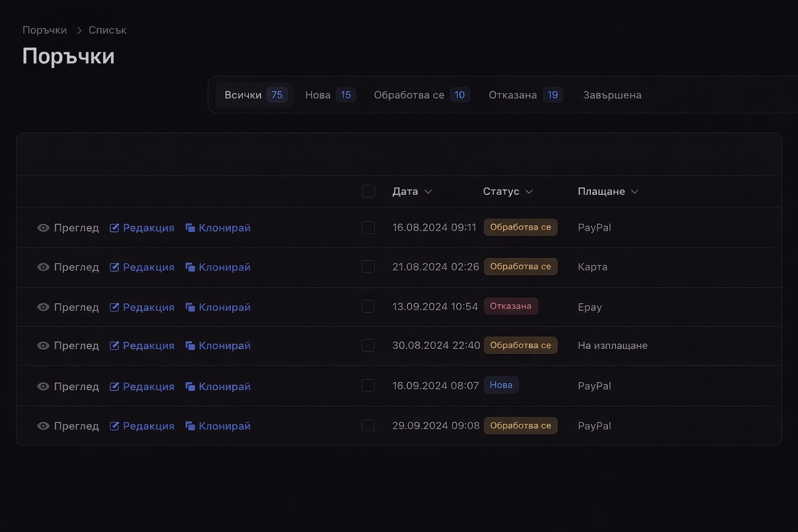
Task: Check the 30.08.2024 22:40 order checkbox
Action: pyautogui.click(x=368, y=345)
